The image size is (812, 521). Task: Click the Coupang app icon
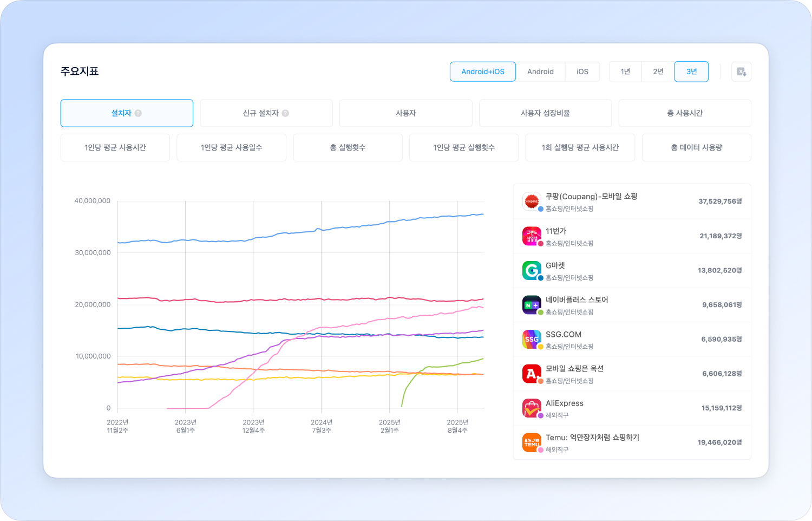click(532, 201)
